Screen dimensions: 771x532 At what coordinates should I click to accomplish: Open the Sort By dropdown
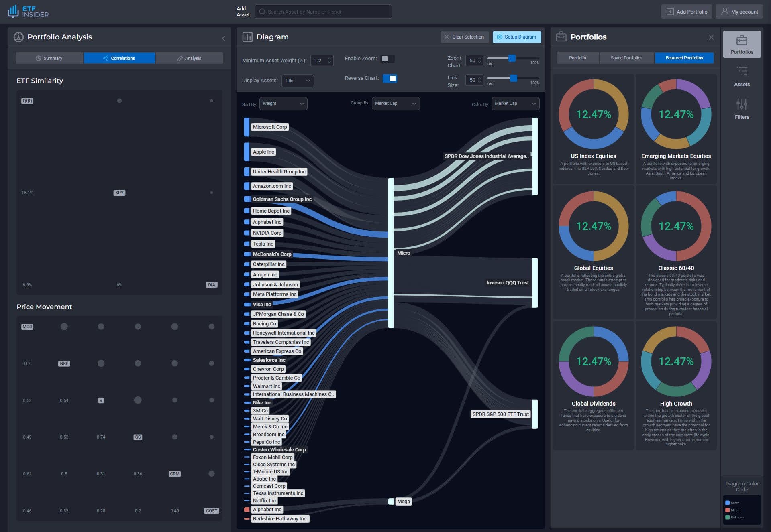283,104
